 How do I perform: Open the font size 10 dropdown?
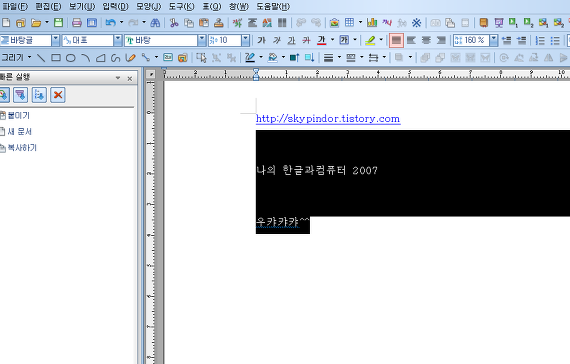(246, 40)
